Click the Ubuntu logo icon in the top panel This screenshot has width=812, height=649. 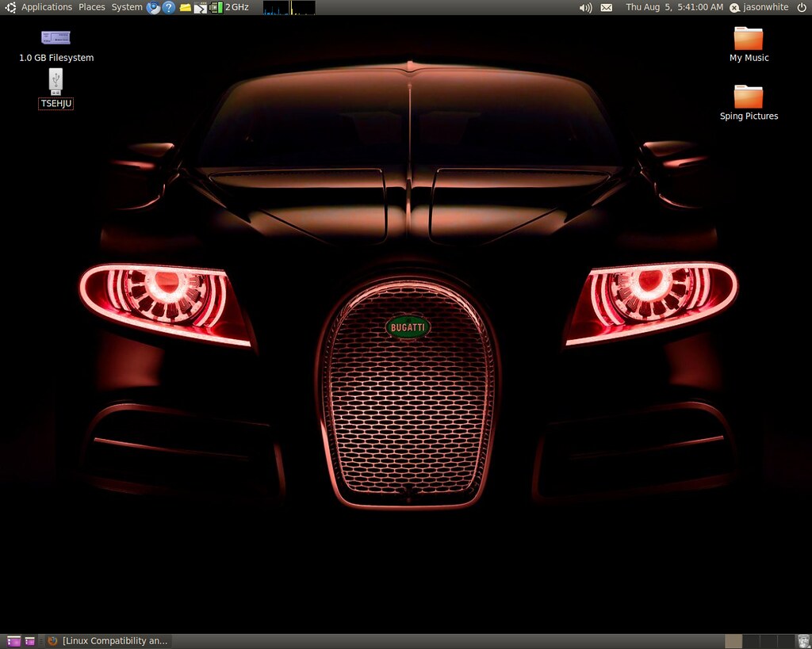click(10, 7)
